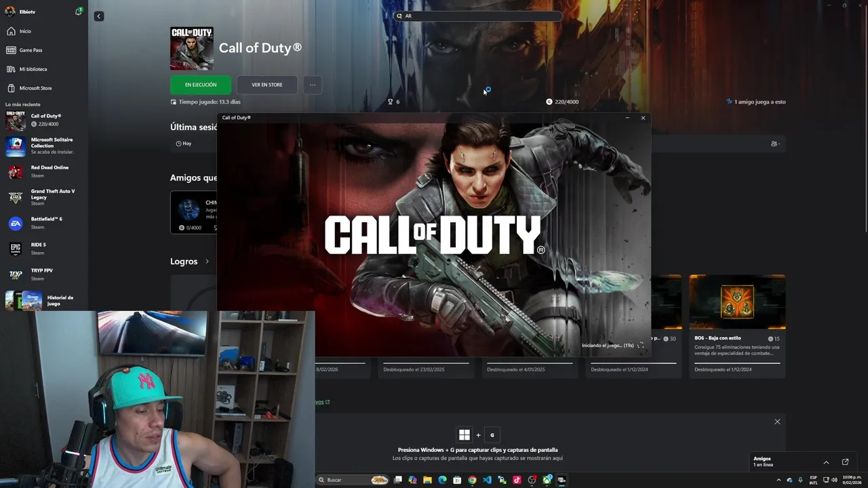Click 'Desbloqueado el 4/01/2025' achievement date
The height and width of the screenshot is (488, 868).
[516, 369]
